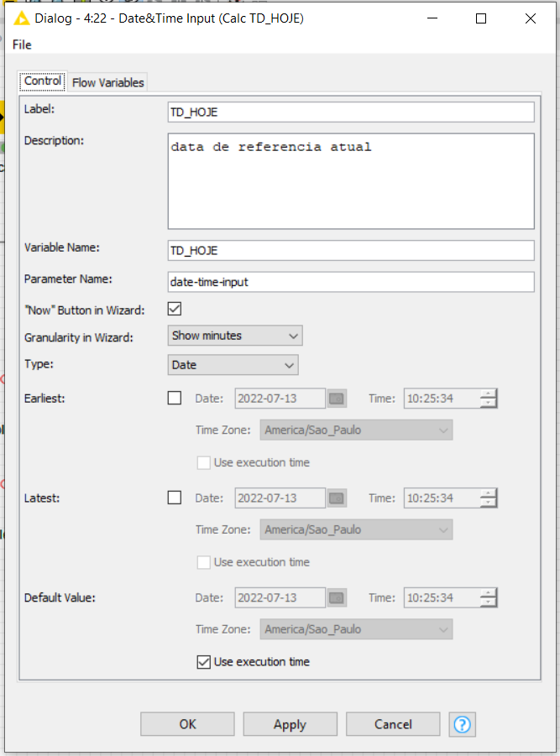Click the Default Value Date text field

[x=280, y=598]
